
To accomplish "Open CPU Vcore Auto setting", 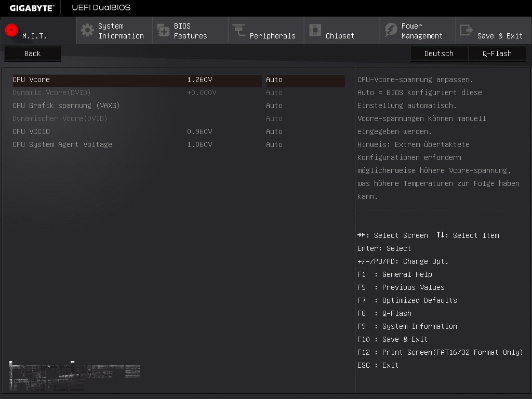I will (x=305, y=79).
